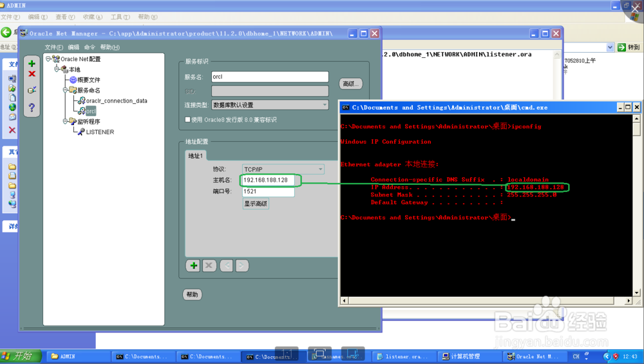Click the cmd window title bar icon

pyautogui.click(x=346, y=108)
